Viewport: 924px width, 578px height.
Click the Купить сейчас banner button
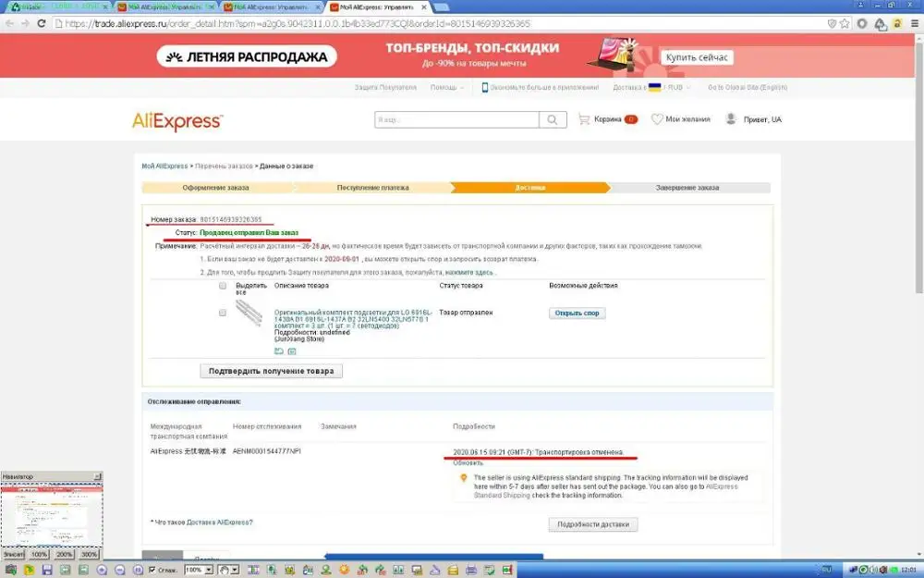point(697,57)
